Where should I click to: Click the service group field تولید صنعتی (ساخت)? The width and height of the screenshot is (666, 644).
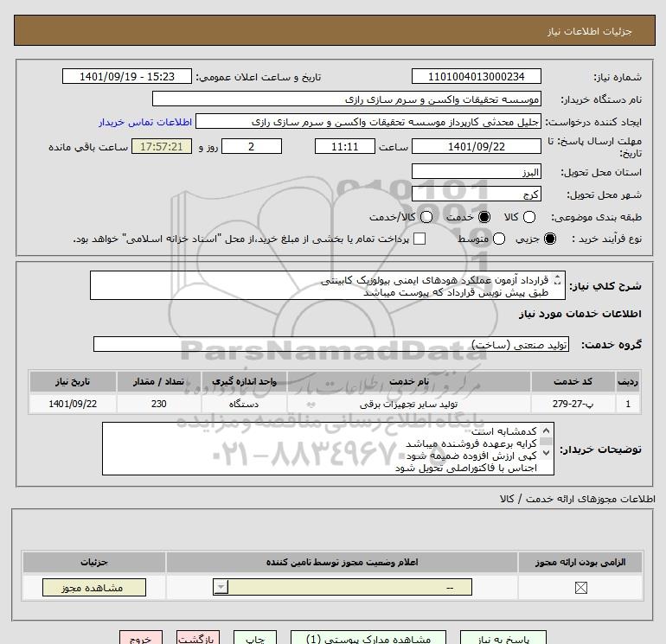(331, 344)
